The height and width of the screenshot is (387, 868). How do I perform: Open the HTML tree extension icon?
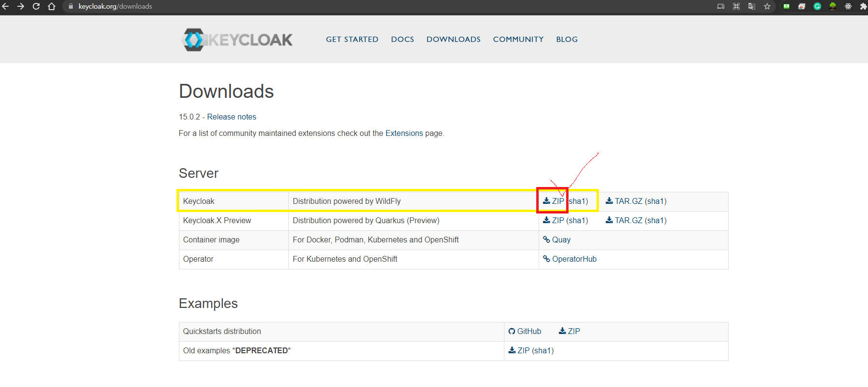click(833, 6)
